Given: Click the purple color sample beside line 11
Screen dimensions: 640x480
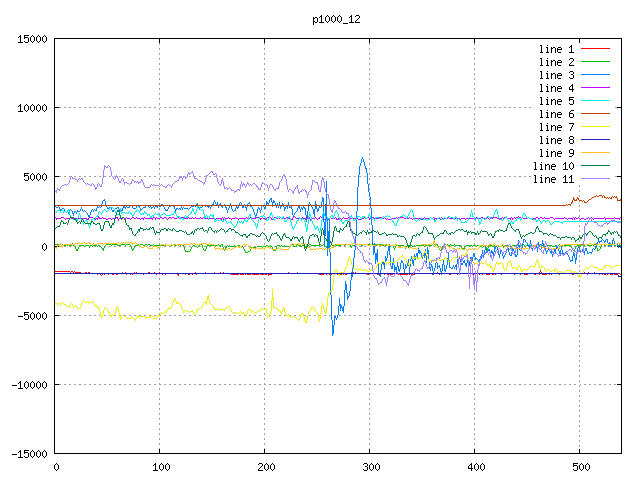Looking at the screenshot, I should pos(596,179).
